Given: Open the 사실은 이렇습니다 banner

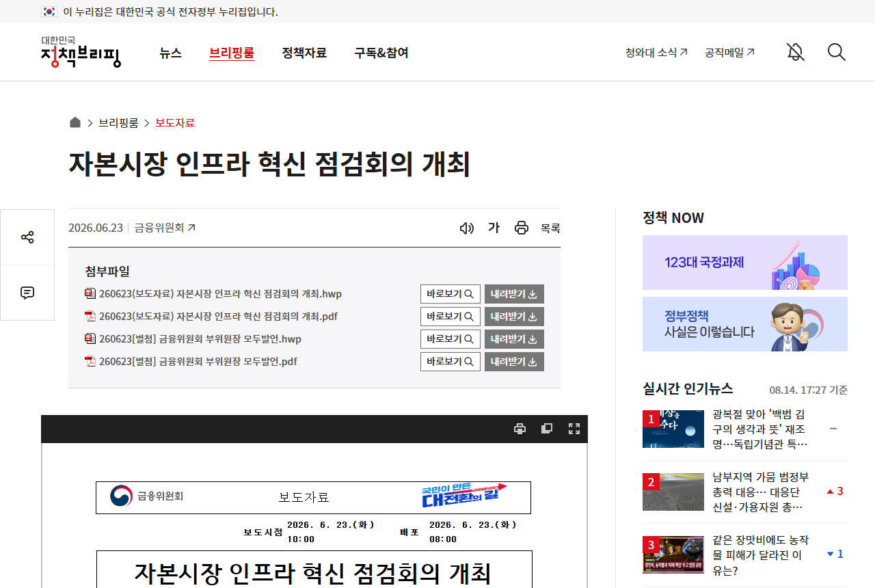Looking at the screenshot, I should pyautogui.click(x=745, y=324).
